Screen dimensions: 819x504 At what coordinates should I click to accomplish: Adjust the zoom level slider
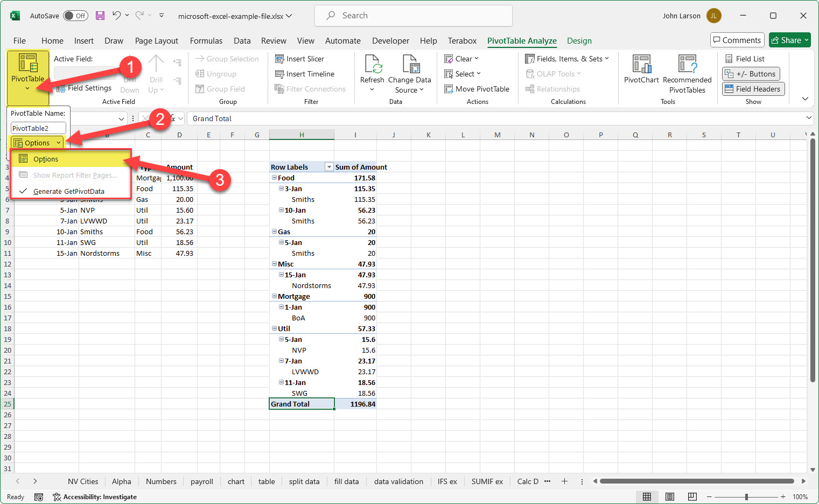point(747,496)
